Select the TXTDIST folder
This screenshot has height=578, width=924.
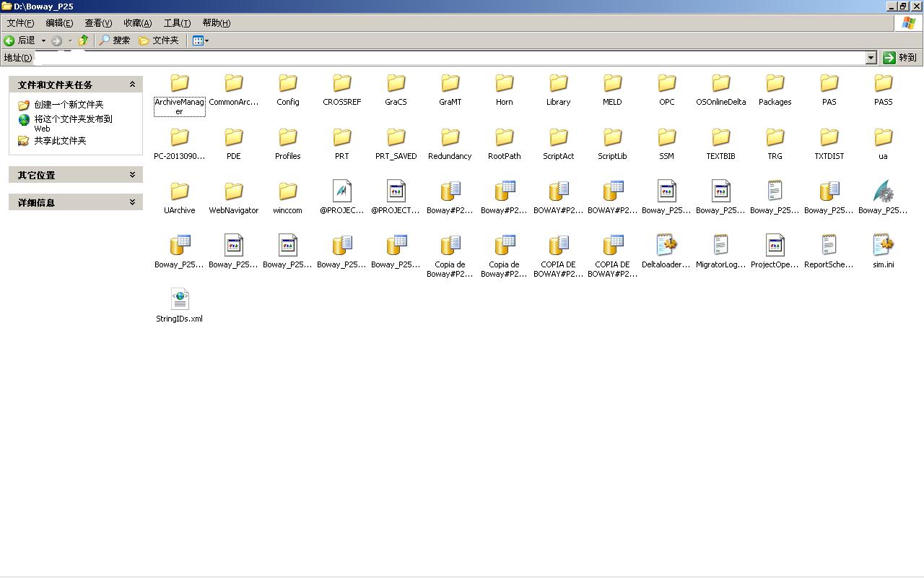click(829, 144)
